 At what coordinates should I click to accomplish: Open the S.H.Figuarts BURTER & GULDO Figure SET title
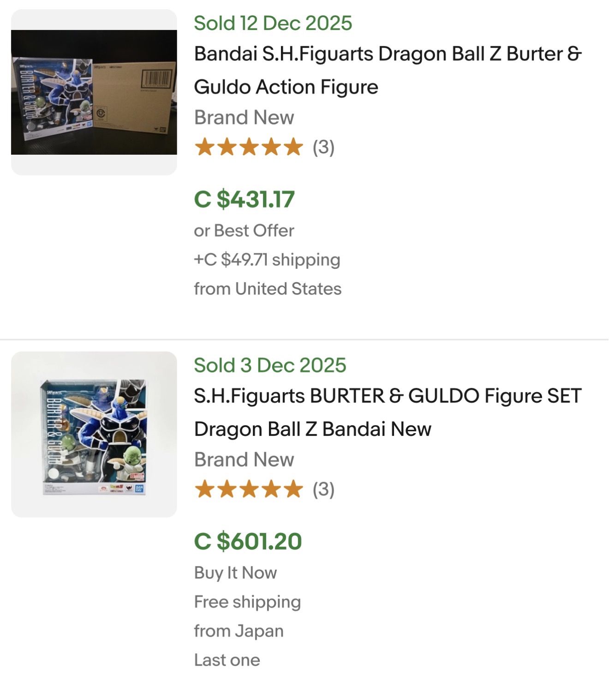coord(388,412)
